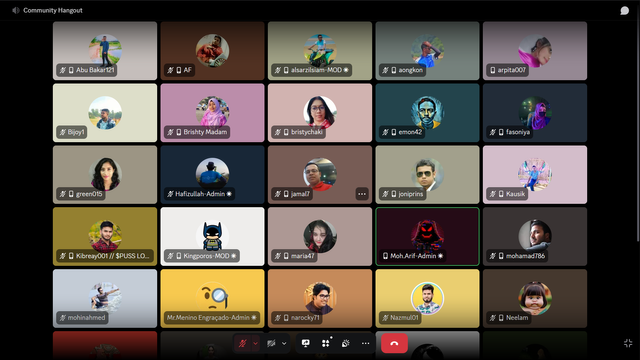The height and width of the screenshot is (360, 640).
Task: Focus the Hafizullah-Admin tile
Action: (x=212, y=175)
